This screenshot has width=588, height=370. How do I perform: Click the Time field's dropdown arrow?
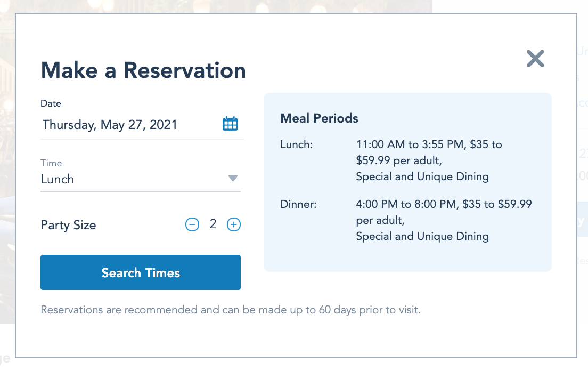point(233,178)
